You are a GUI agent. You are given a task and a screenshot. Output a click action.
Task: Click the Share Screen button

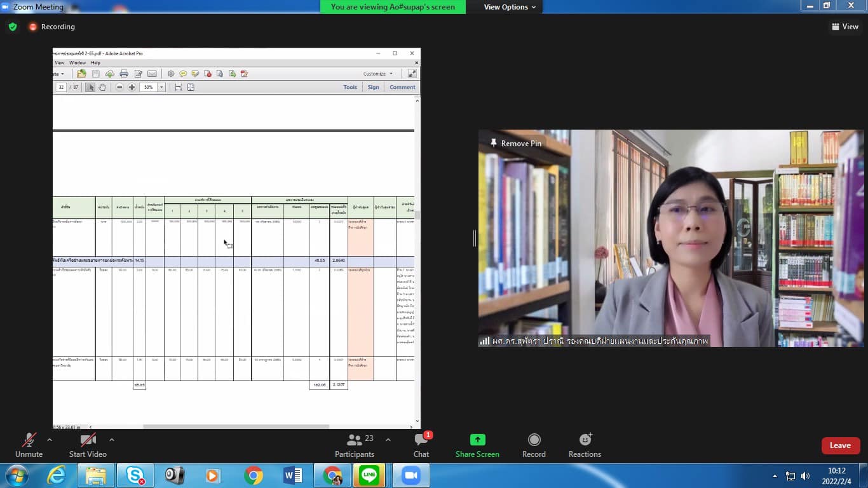tap(477, 445)
